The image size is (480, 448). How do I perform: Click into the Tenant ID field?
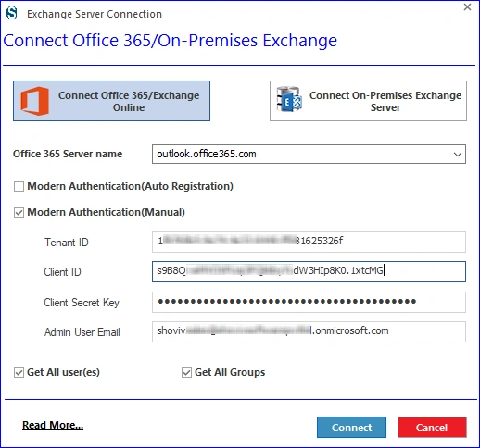point(309,242)
